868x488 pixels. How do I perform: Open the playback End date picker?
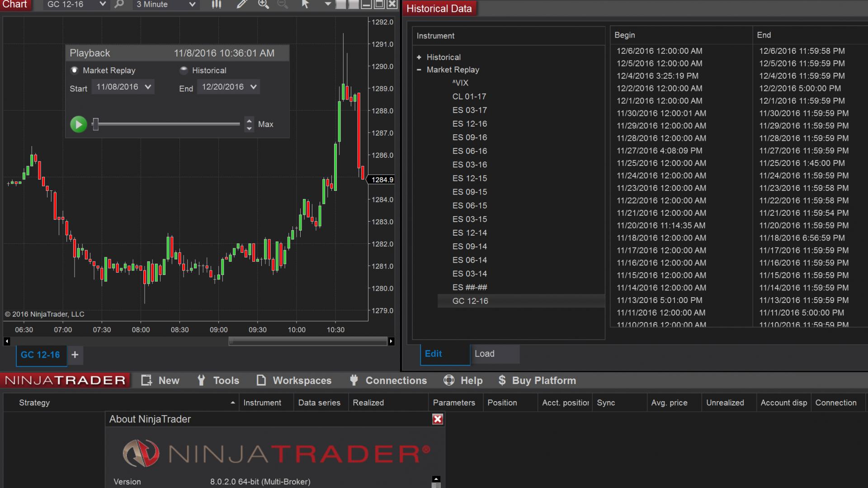[228, 87]
